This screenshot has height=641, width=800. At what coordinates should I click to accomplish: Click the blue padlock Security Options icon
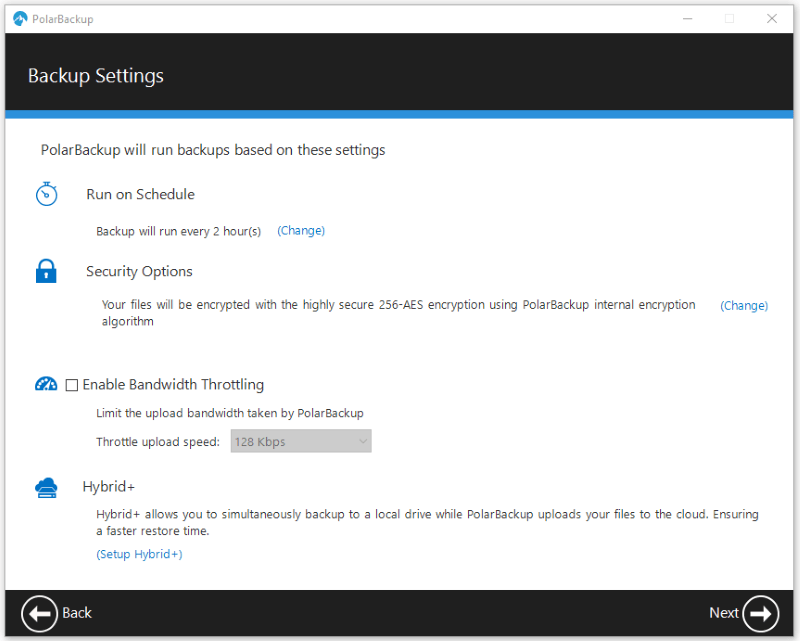(x=46, y=271)
